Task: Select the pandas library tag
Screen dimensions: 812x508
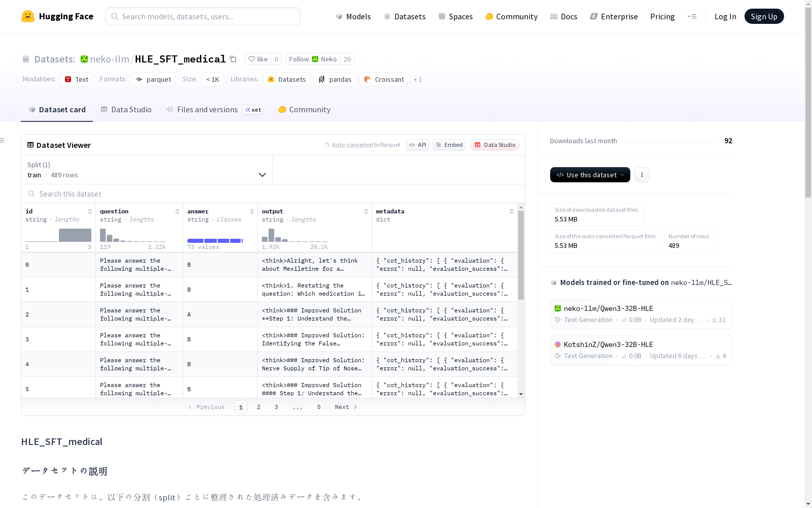Action: 335,79
